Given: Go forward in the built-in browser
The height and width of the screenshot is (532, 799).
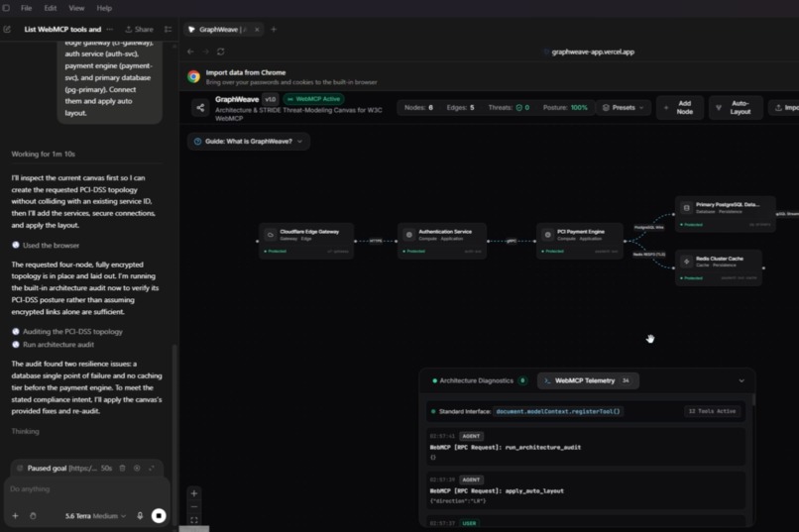Looking at the screenshot, I should click(x=206, y=52).
